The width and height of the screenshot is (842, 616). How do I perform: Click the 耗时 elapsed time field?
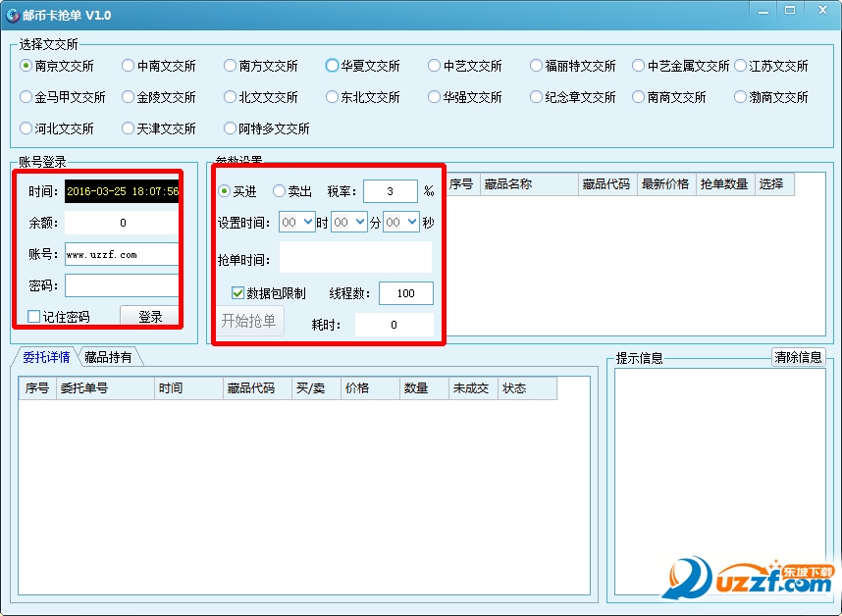[x=395, y=325]
